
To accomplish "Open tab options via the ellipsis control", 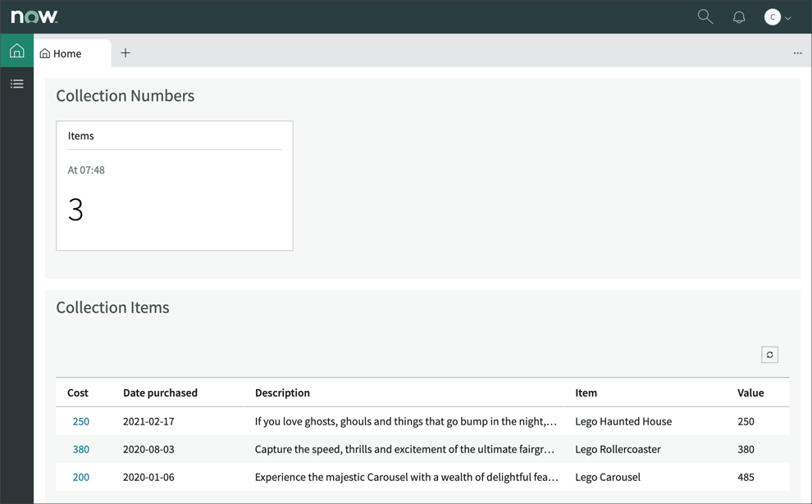I will (x=796, y=52).
